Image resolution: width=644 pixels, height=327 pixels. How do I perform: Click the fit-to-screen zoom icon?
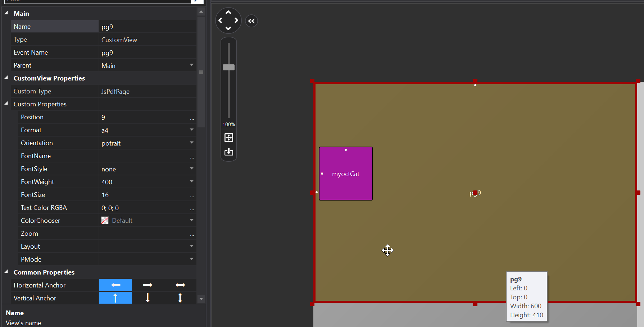point(229,138)
